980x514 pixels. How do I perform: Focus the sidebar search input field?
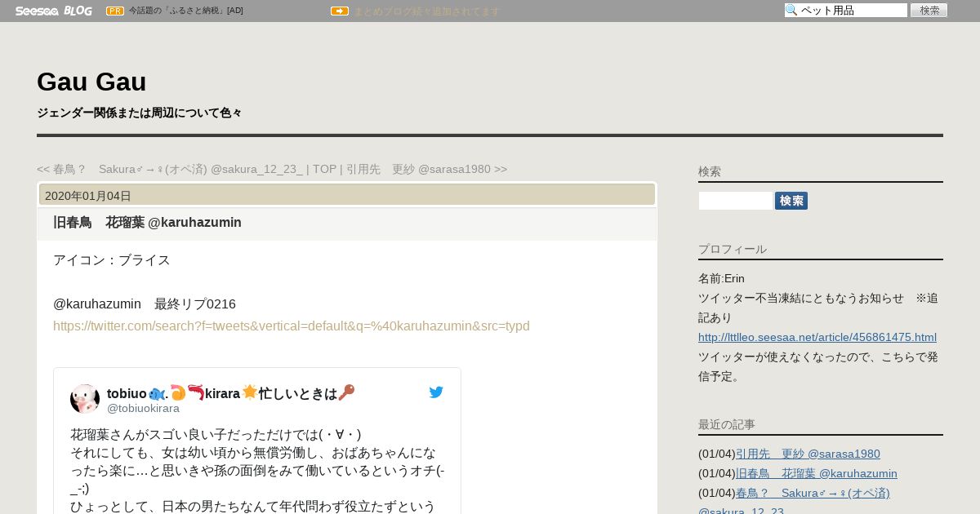tap(736, 201)
